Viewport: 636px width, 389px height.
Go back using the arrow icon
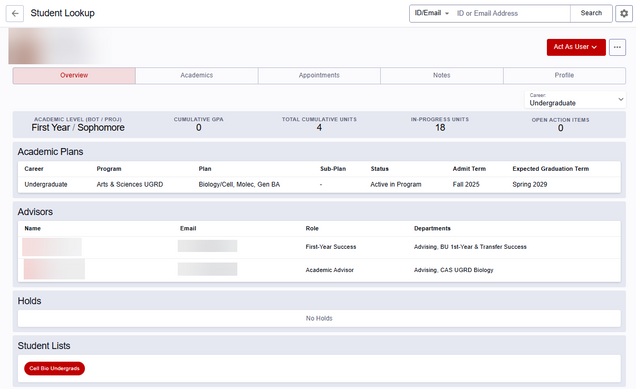[x=15, y=13]
